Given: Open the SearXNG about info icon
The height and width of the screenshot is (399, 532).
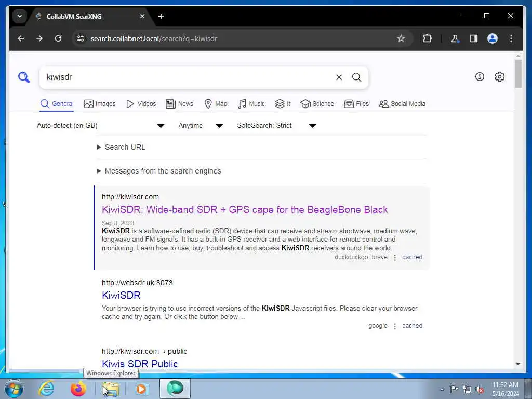Looking at the screenshot, I should pos(480,77).
